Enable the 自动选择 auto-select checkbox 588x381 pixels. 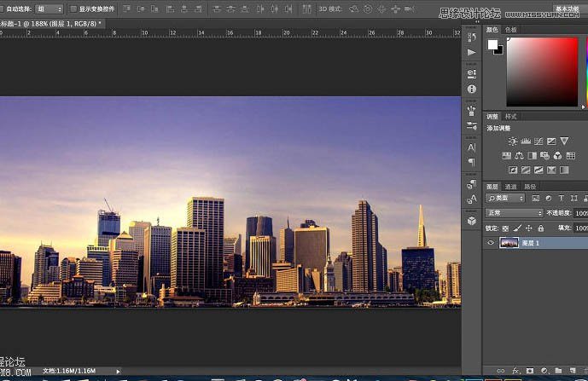[x=2, y=9]
